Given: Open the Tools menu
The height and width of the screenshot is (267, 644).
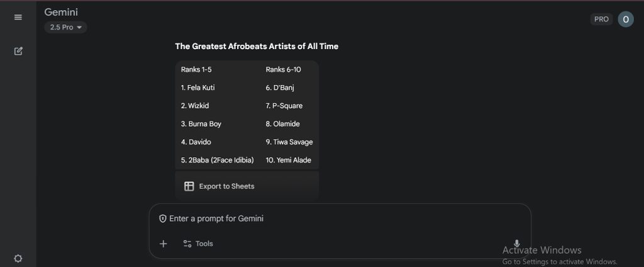Looking at the screenshot, I should tap(198, 244).
